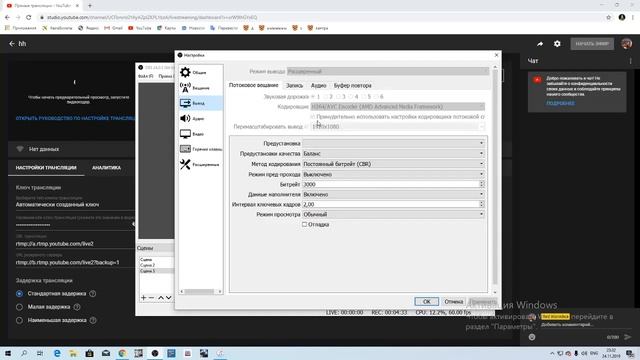Click the share arrow icon in YouTube Studio header
The width and height of the screenshot is (640, 360).
pyautogui.click(x=540, y=44)
